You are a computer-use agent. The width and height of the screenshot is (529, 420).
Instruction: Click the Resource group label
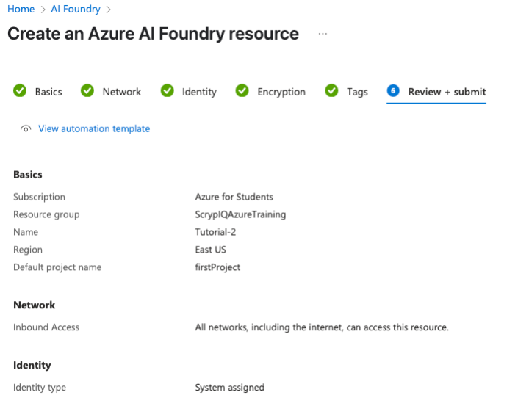(x=46, y=214)
